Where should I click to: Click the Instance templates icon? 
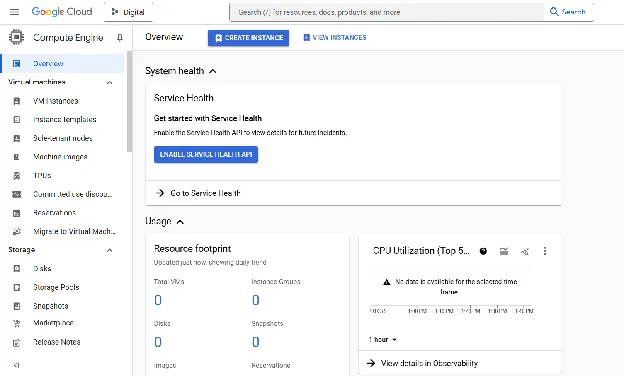[x=16, y=119]
